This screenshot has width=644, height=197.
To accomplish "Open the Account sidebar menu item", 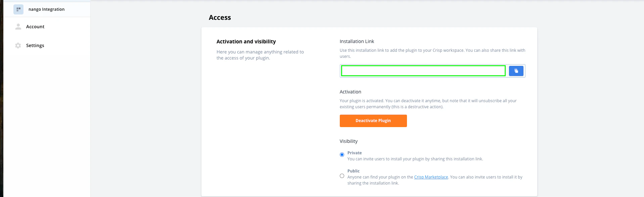I will (x=35, y=27).
